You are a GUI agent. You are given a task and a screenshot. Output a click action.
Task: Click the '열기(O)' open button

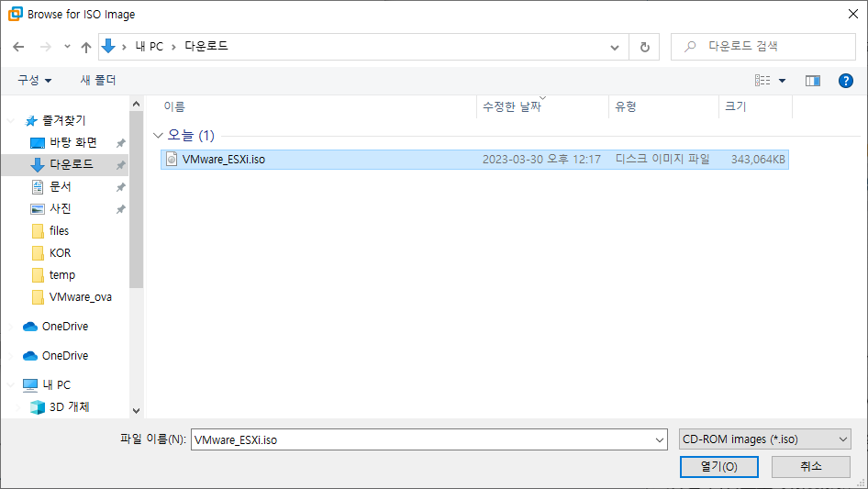pos(718,467)
